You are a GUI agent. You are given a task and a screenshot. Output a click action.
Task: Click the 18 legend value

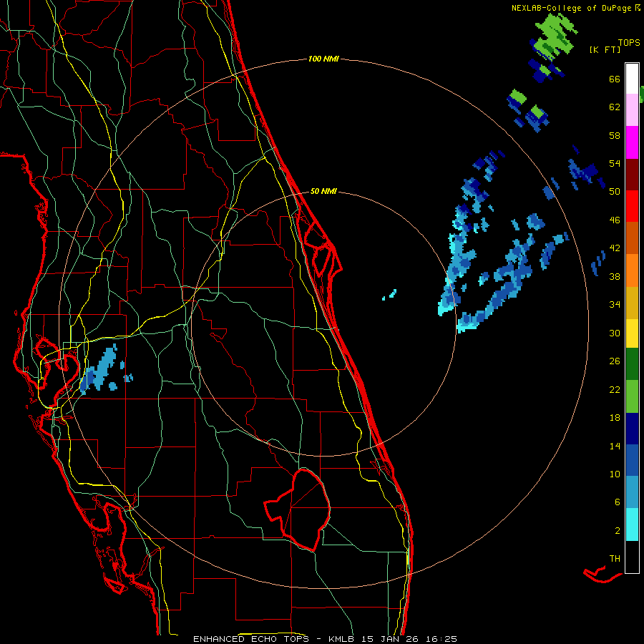coord(615,418)
